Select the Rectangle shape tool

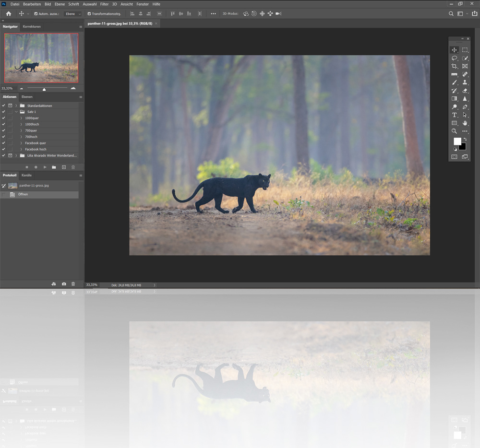[x=454, y=123]
